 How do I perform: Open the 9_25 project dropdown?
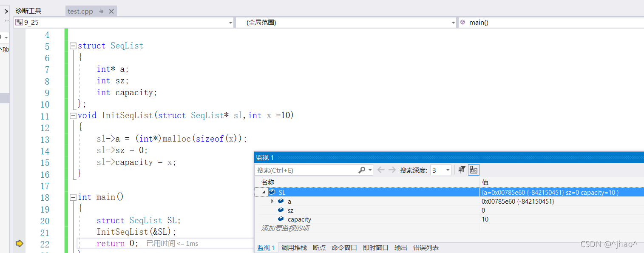pos(230,23)
